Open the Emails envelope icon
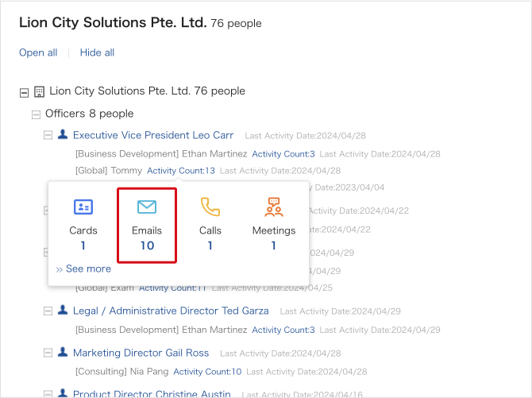This screenshot has width=532, height=398. (x=147, y=207)
